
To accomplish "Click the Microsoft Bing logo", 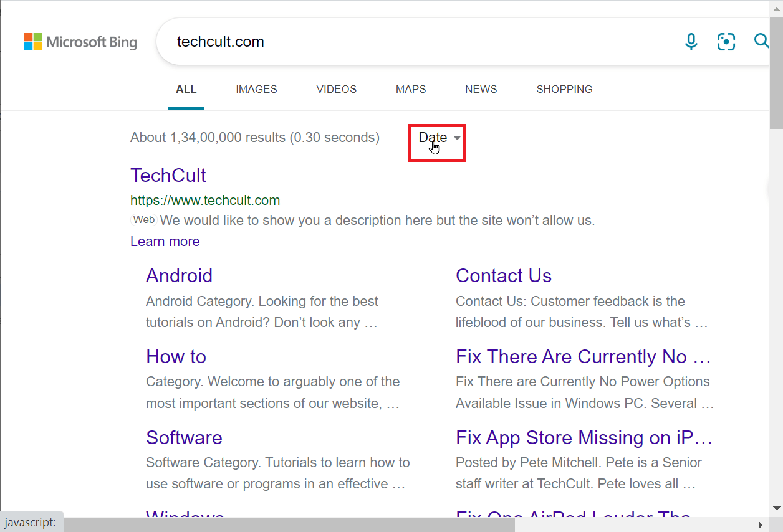I will click(x=80, y=42).
